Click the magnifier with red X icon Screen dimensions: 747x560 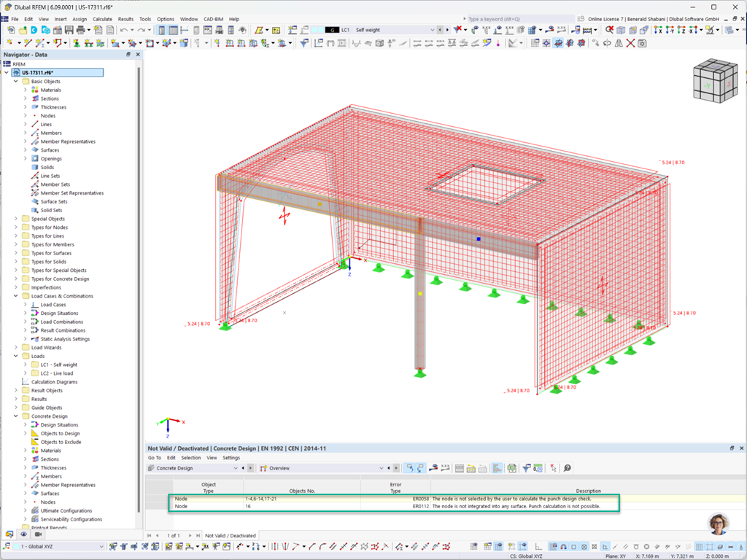click(609, 30)
